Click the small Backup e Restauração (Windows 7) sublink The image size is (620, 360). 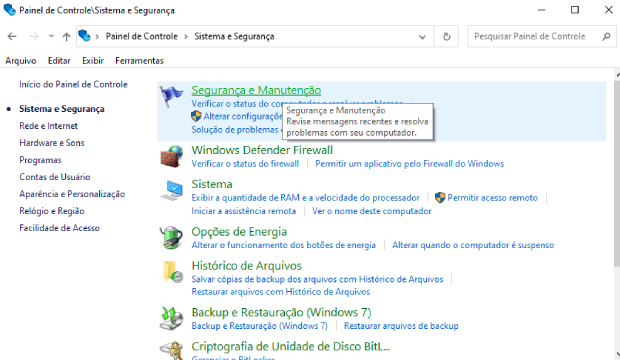pyautogui.click(x=260, y=326)
